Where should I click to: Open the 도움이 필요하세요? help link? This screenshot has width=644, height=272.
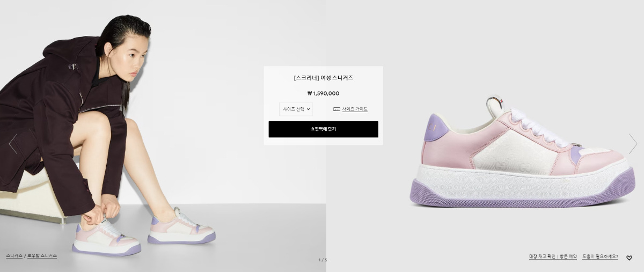(600, 257)
